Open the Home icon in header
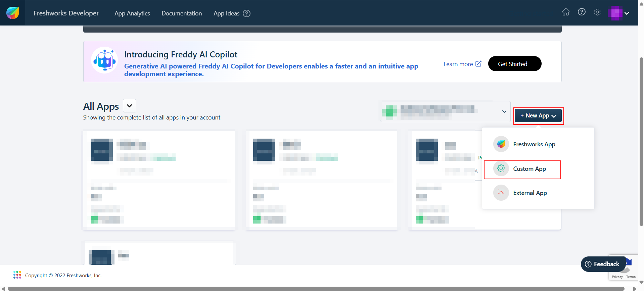Viewport: 644px width, 291px height. click(566, 12)
